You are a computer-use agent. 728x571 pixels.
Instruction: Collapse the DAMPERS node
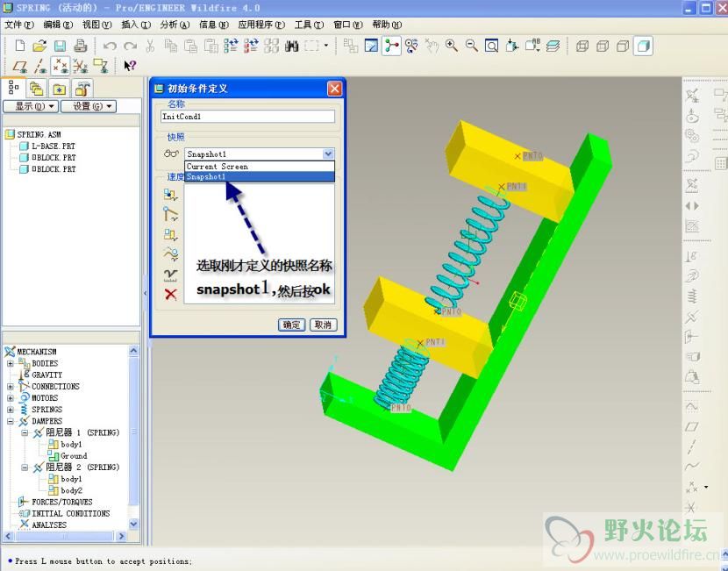[x=11, y=421]
